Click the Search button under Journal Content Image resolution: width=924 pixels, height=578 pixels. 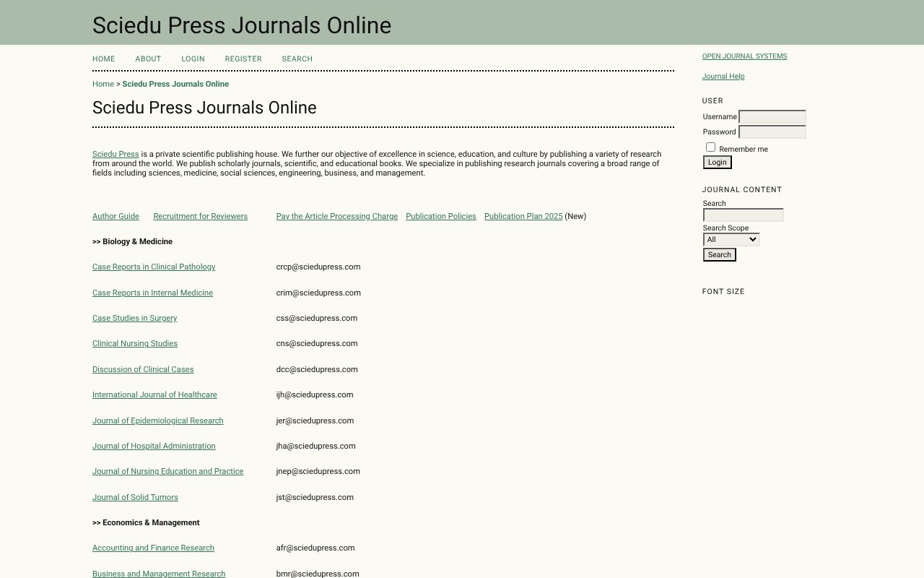coord(719,254)
